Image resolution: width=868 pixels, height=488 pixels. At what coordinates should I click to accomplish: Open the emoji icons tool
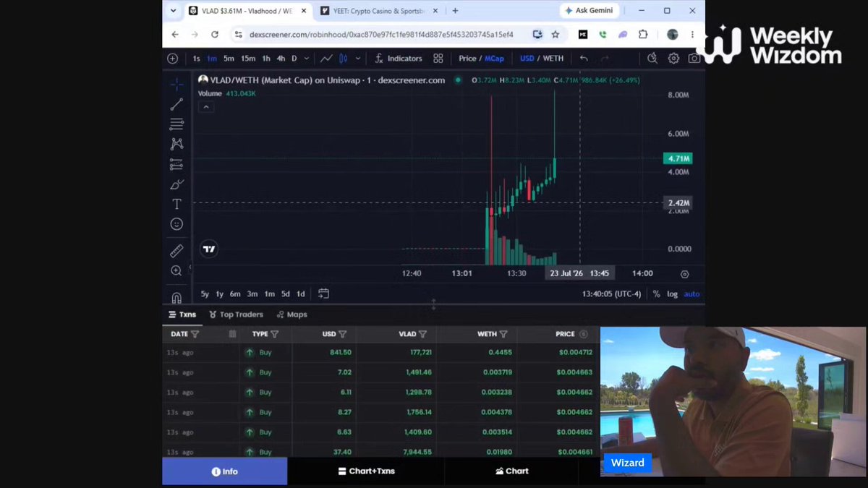[x=176, y=224]
